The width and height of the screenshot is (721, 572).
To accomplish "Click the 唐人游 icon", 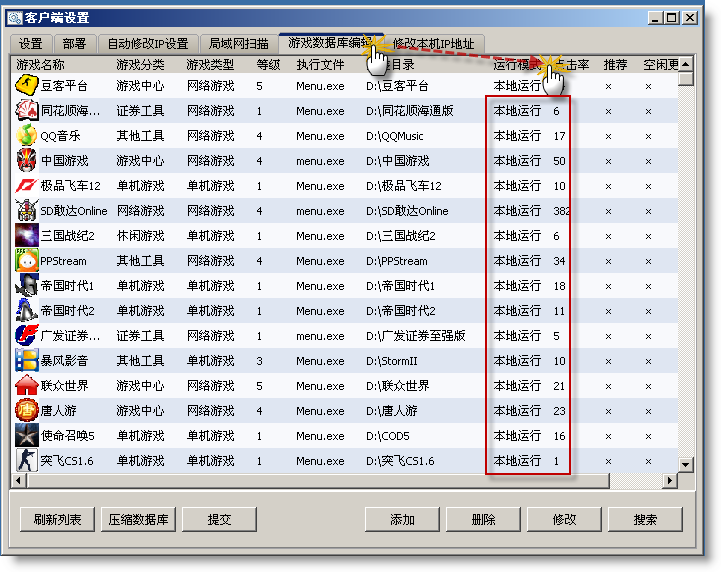I will click(x=26, y=411).
